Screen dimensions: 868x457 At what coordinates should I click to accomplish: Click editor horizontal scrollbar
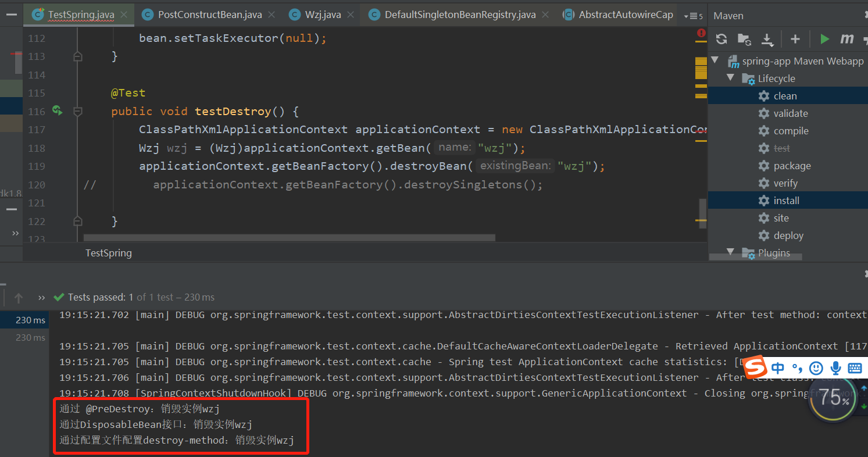289,237
